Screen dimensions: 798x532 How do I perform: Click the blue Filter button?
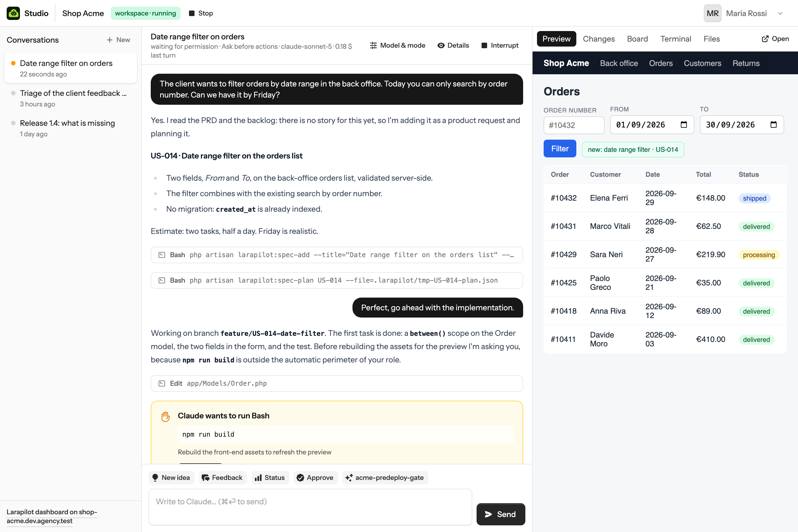(x=559, y=149)
